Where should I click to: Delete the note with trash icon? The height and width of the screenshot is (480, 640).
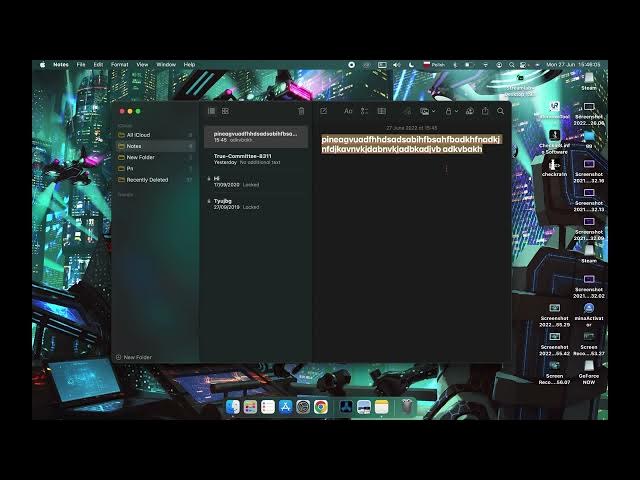[301, 111]
